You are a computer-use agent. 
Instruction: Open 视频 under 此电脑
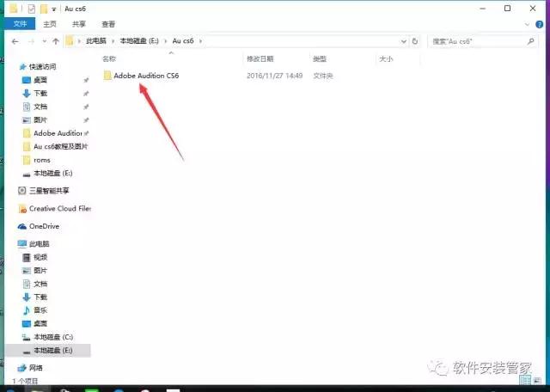(40, 257)
